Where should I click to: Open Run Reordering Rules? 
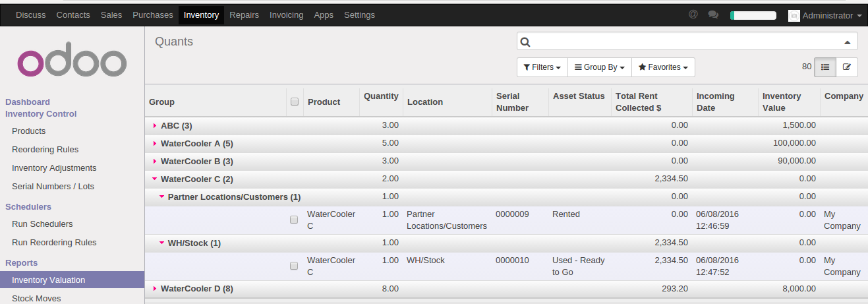pyautogui.click(x=54, y=242)
